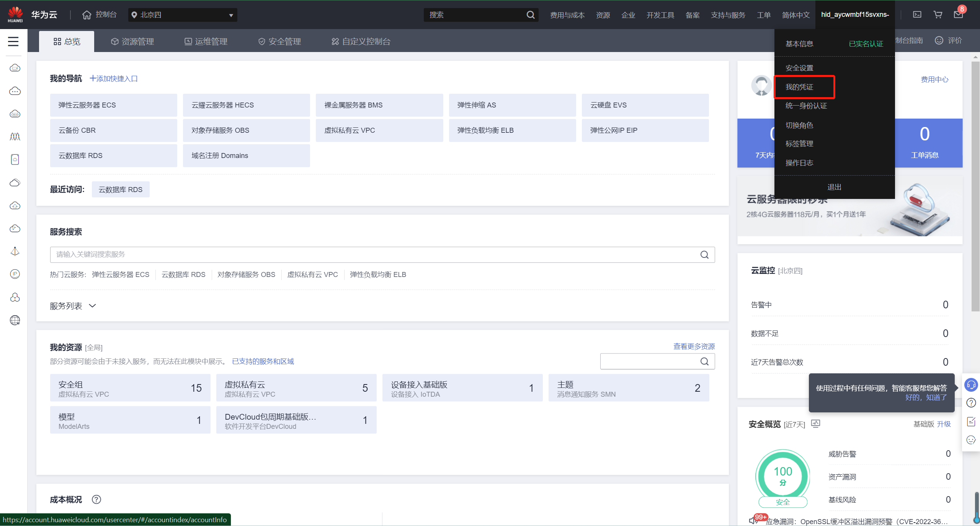
Task: Open the 简体中文 language selector
Action: [795, 15]
